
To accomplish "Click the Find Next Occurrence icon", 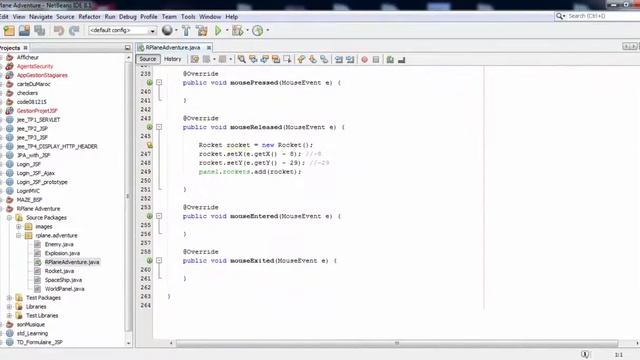I will click(x=264, y=60).
